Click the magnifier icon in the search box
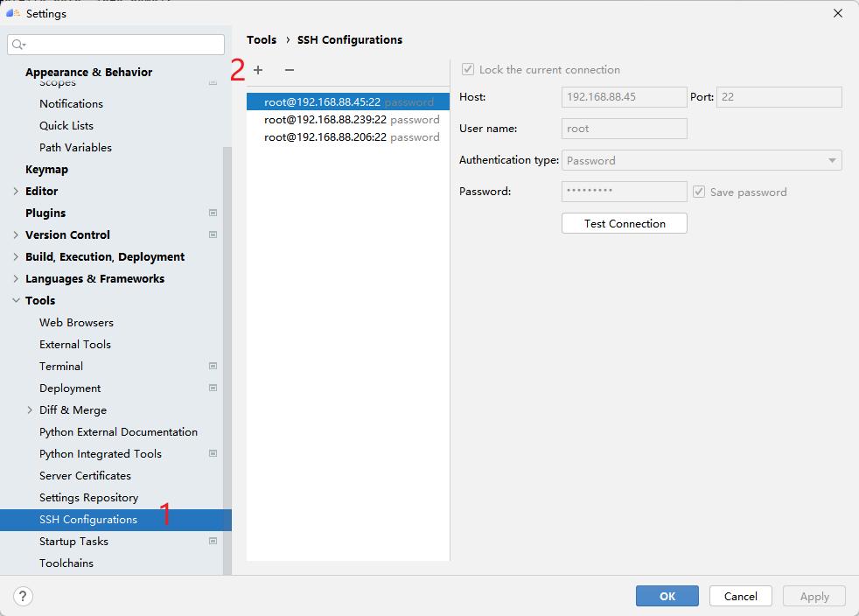This screenshot has height=616, width=859. [x=17, y=44]
